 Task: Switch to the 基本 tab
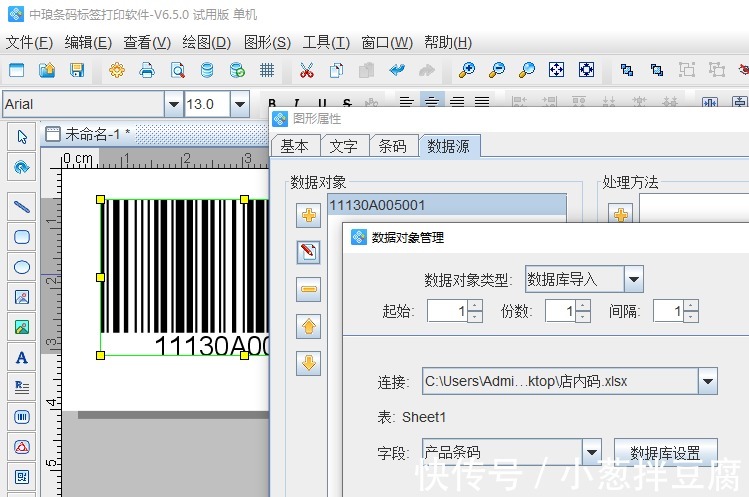(294, 146)
